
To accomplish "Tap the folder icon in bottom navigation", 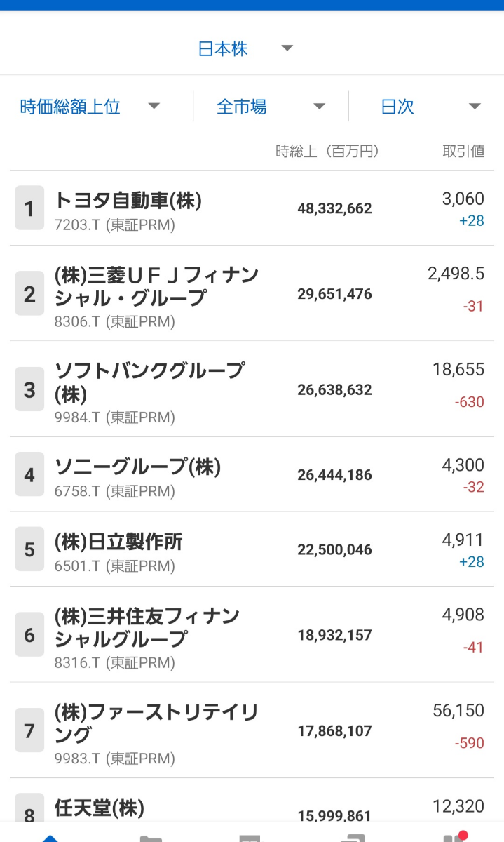I will click(x=151, y=838).
